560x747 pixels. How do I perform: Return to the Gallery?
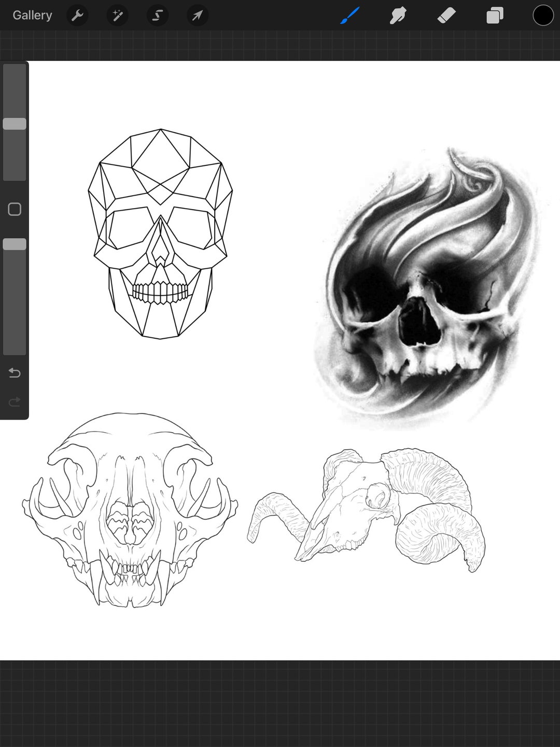coord(32,15)
